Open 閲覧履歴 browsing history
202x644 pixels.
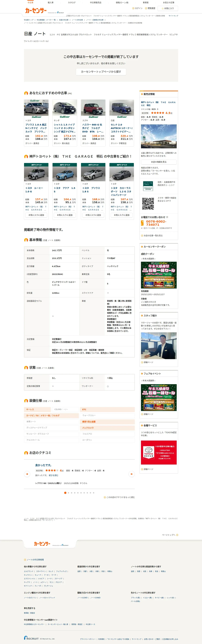tap(150, 8)
